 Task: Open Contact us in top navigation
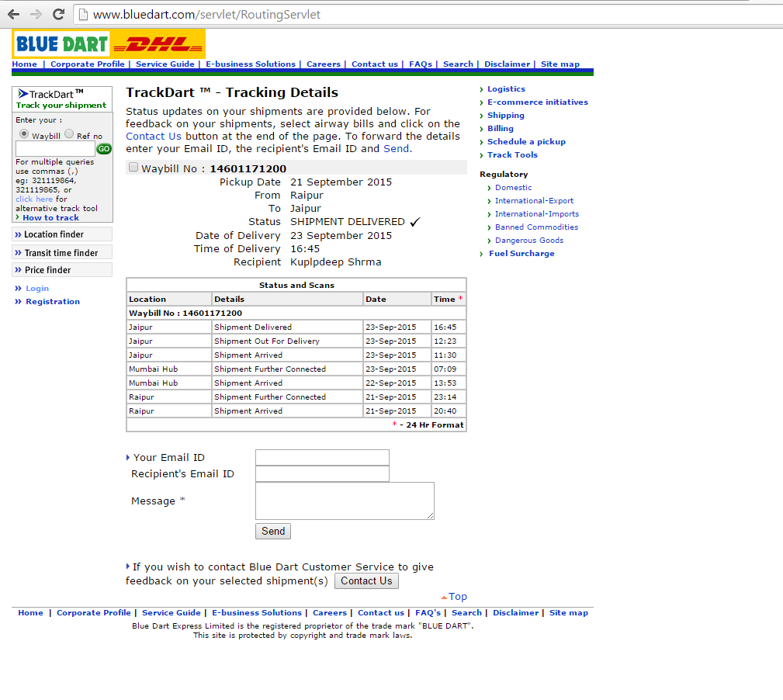375,64
